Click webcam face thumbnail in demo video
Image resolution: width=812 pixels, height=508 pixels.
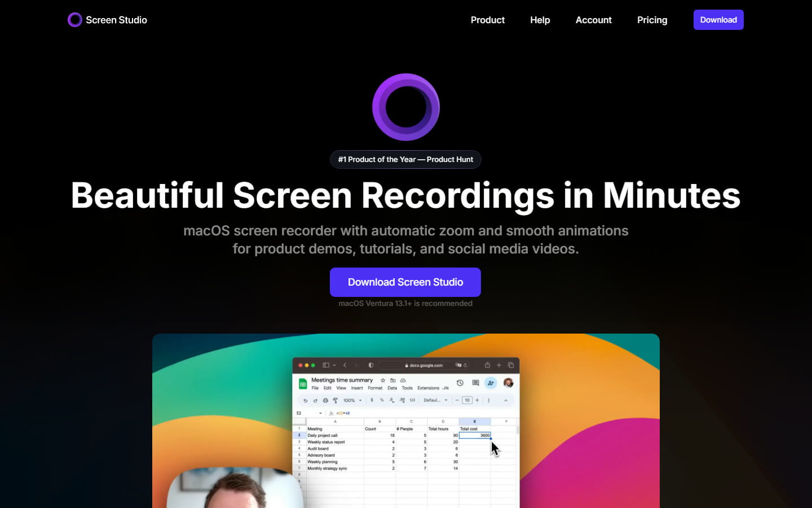point(234,488)
